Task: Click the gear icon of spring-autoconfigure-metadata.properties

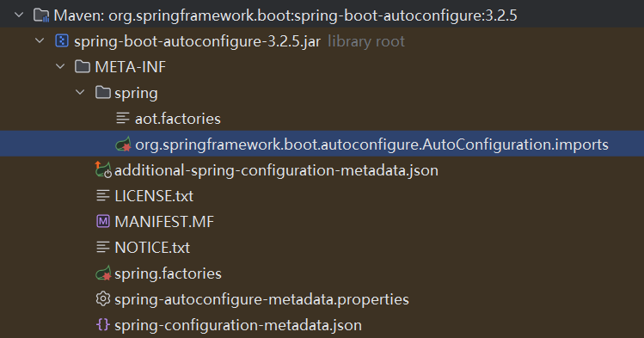Action: [x=102, y=299]
